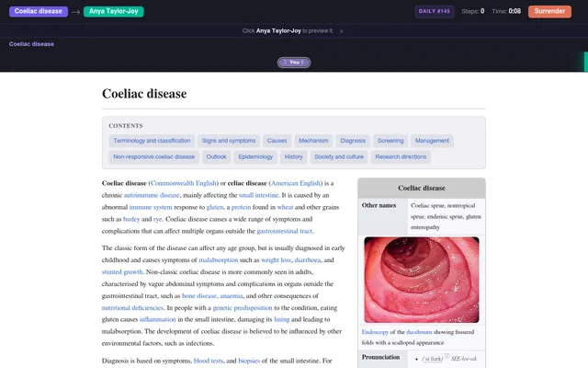The height and width of the screenshot is (368, 588).
Task: Open the diarrhoea link
Action: (308, 259)
